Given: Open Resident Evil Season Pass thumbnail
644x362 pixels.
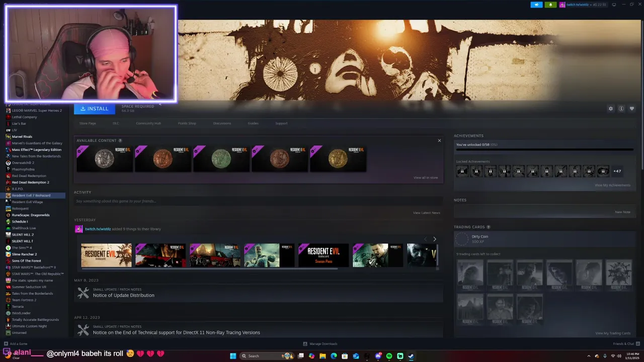Looking at the screenshot, I should click(324, 255).
